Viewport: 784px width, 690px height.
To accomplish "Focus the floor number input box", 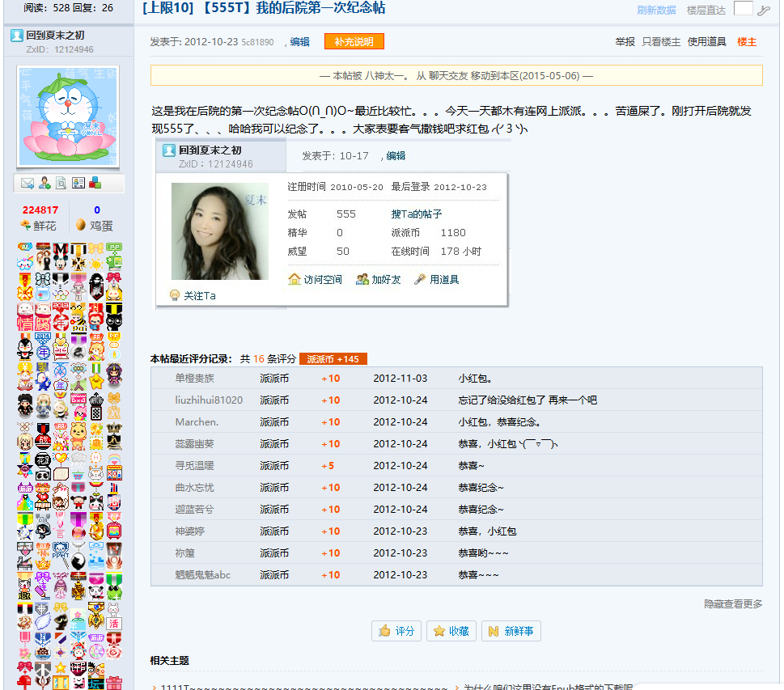I will point(743,9).
